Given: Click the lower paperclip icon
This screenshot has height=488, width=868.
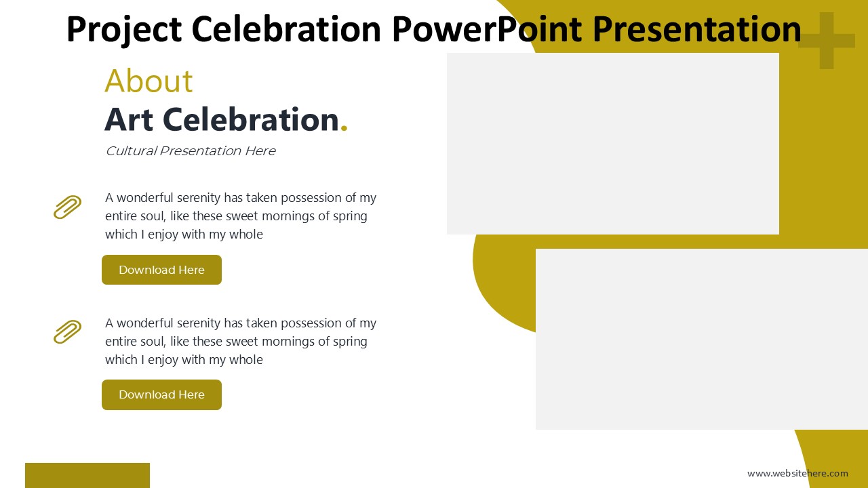Looking at the screenshot, I should (x=67, y=332).
